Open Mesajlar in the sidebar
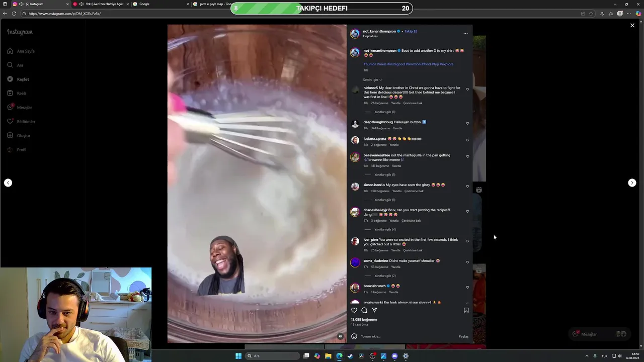 pos(19,107)
